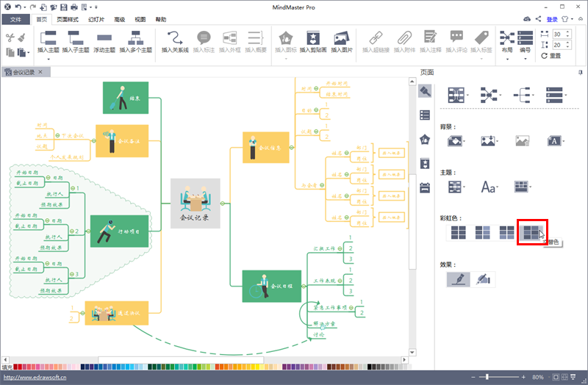Open the File (文件) menu
Image resolution: width=588 pixels, height=385 pixels.
15,20
